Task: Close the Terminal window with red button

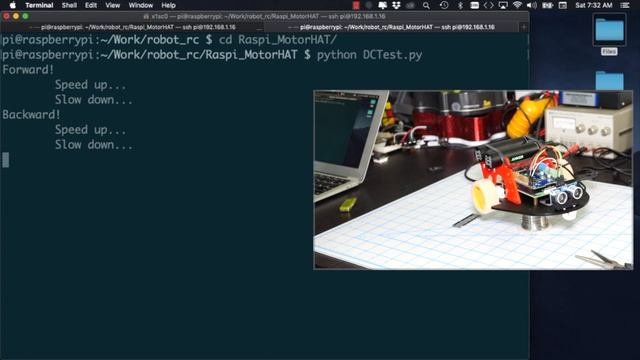Action: [x=7, y=16]
